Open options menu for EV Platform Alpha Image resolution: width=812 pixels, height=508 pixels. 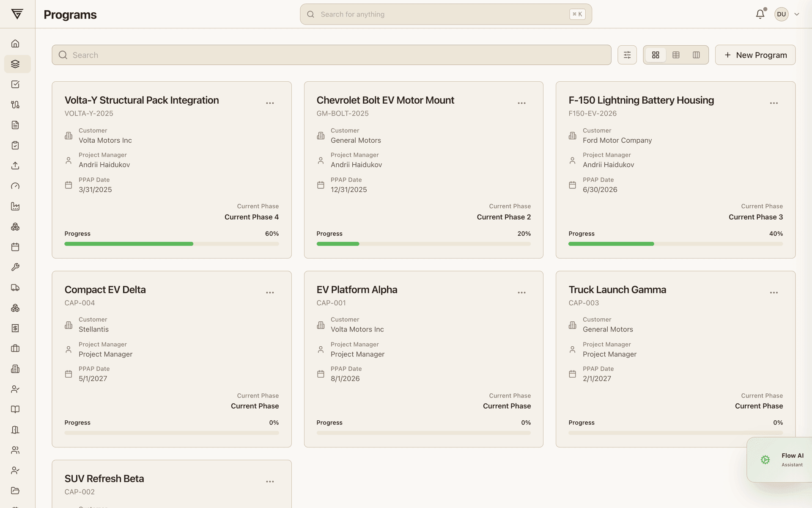point(522,293)
